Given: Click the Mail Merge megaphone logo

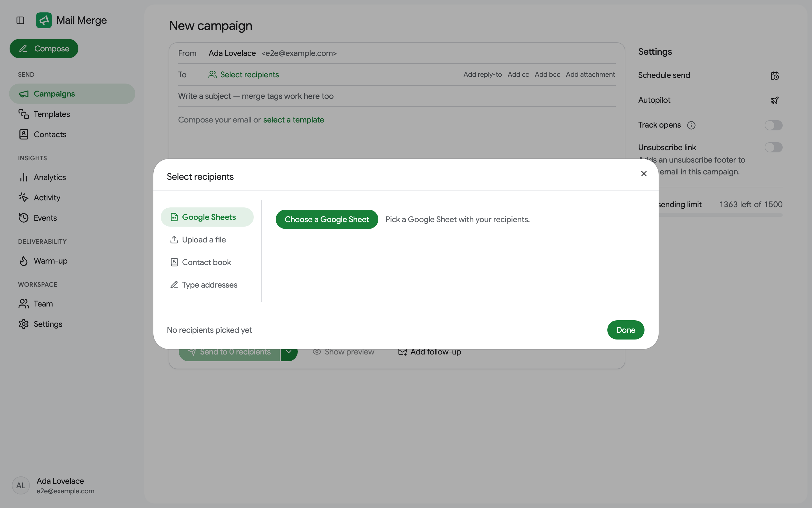Looking at the screenshot, I should pyautogui.click(x=44, y=20).
